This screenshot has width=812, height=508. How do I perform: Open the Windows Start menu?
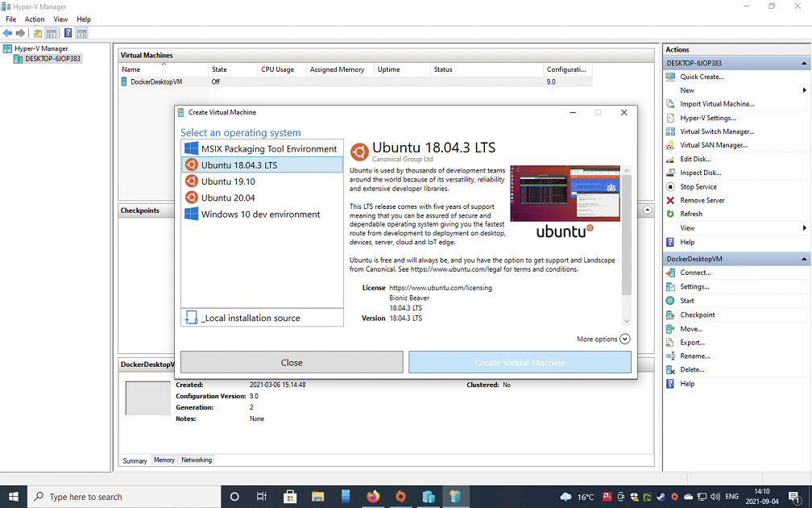(13, 497)
